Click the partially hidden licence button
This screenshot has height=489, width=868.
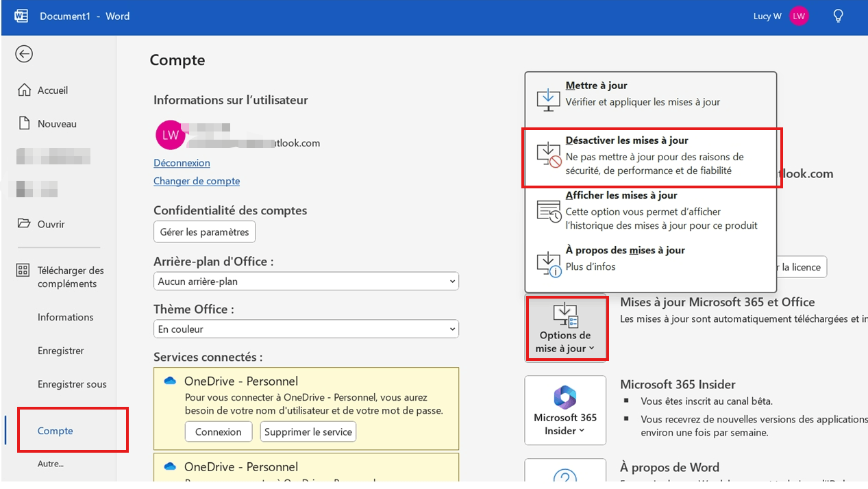point(802,267)
